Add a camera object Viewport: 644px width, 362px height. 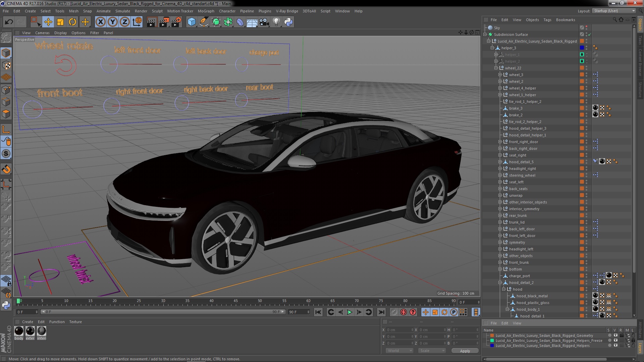264,22
